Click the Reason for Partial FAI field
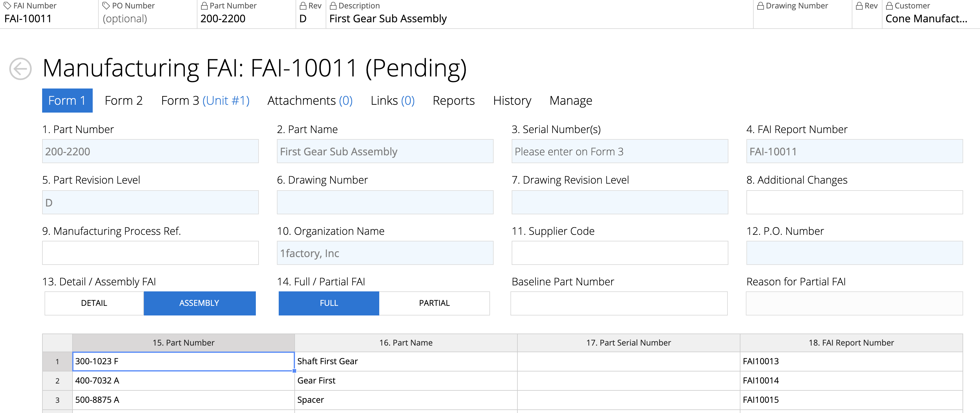 coord(854,303)
